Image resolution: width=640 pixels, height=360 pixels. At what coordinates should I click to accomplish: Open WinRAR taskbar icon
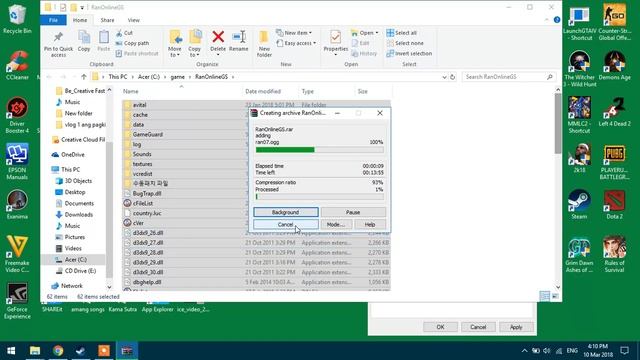tap(127, 351)
